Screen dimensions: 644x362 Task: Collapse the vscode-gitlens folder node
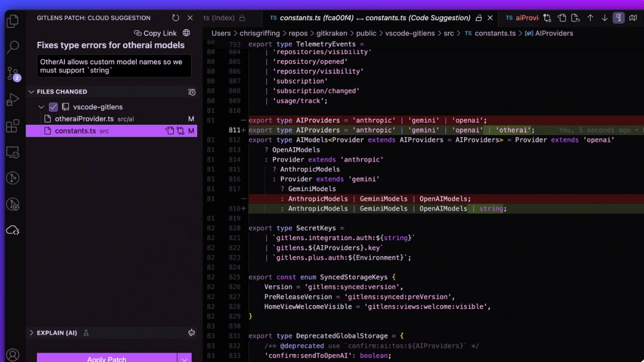point(41,107)
